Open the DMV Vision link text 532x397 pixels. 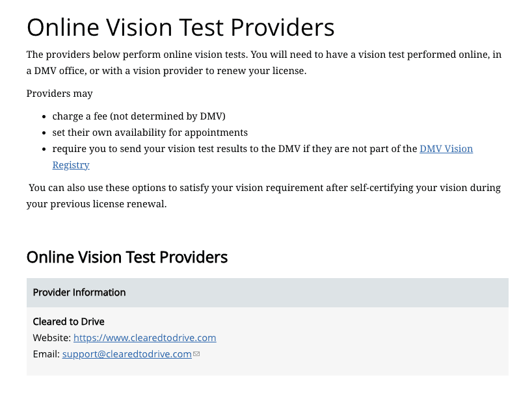click(x=446, y=149)
